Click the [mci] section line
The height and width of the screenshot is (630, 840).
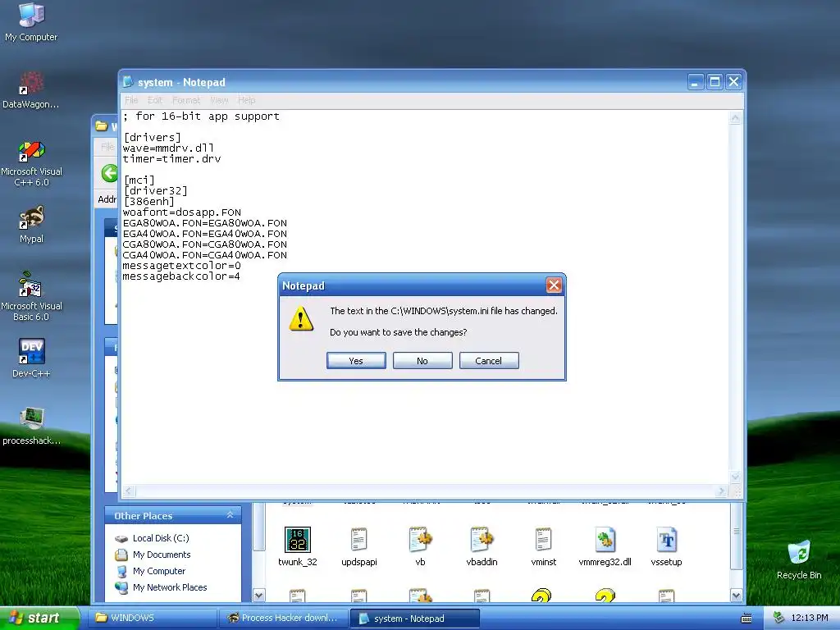pos(139,180)
